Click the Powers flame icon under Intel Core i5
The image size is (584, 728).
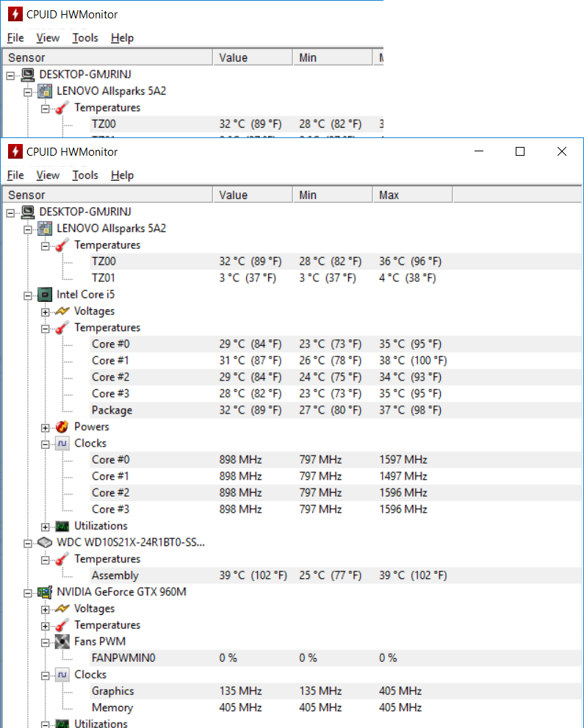(62, 427)
